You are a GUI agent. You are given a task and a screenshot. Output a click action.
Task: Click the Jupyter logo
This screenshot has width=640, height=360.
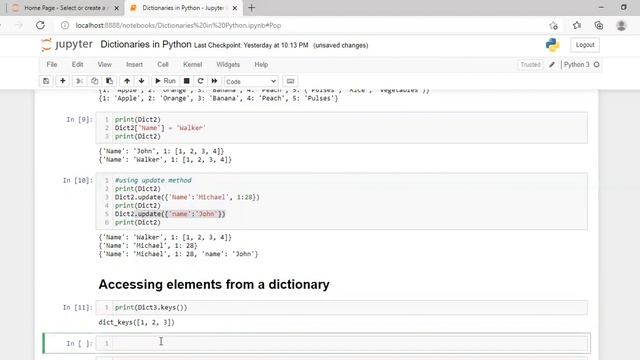[x=67, y=44]
